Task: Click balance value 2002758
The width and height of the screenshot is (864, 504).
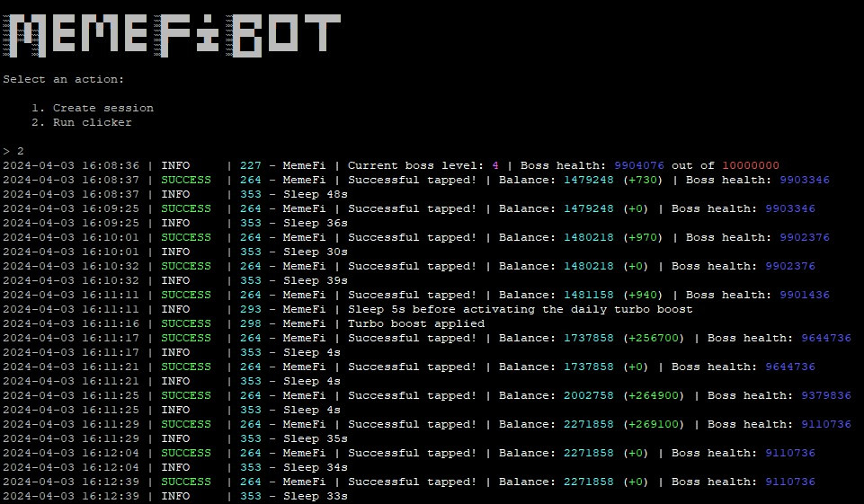Action: point(589,395)
